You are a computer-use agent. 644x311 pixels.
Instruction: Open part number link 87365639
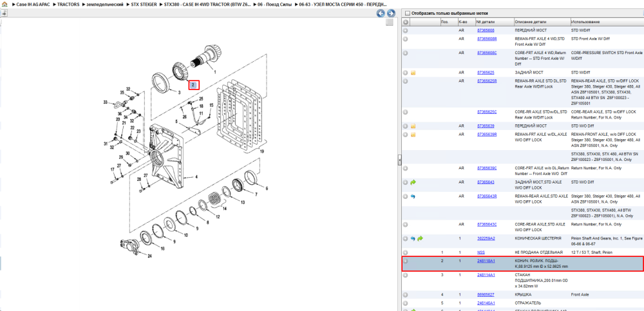tap(486, 126)
